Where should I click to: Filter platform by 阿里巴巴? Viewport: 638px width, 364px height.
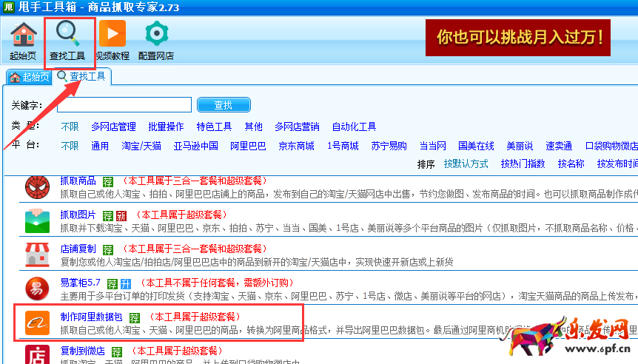[248, 146]
